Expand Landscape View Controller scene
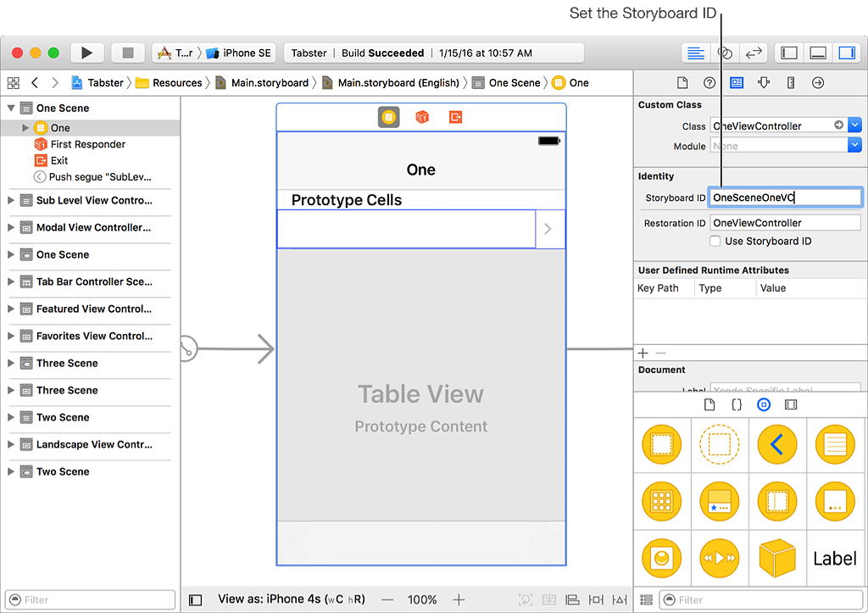Image resolution: width=868 pixels, height=613 pixels. pos(10,444)
